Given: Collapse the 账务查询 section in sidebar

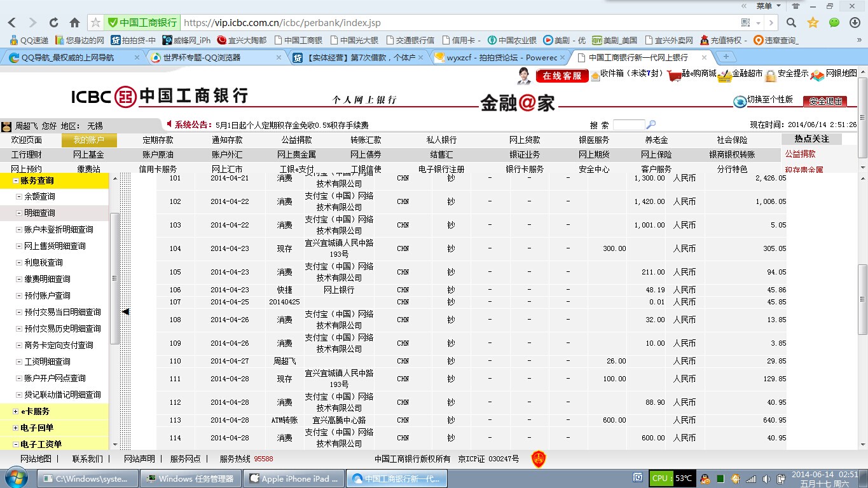Looking at the screenshot, I should coord(17,181).
